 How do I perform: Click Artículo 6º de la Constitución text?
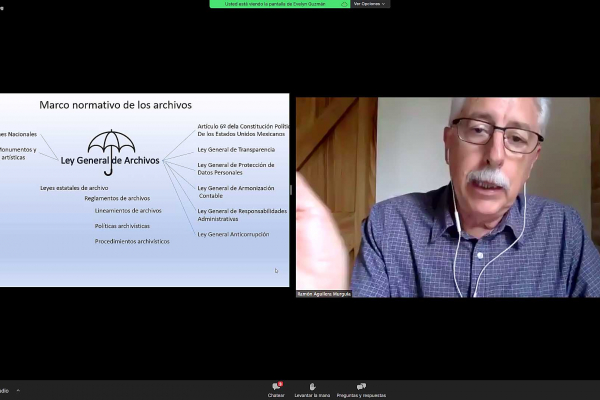point(243,130)
